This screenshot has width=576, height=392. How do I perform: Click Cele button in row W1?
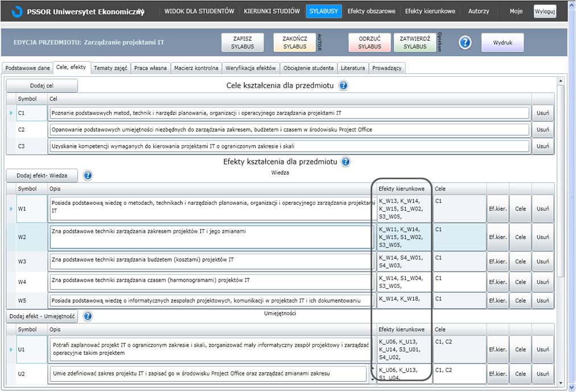[520, 208]
